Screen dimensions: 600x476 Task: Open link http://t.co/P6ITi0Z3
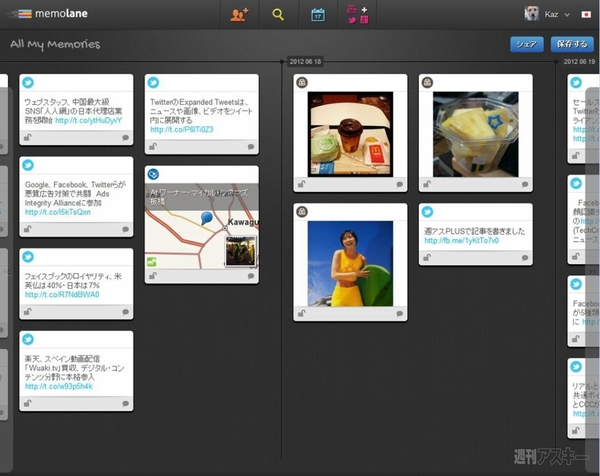[x=181, y=129]
